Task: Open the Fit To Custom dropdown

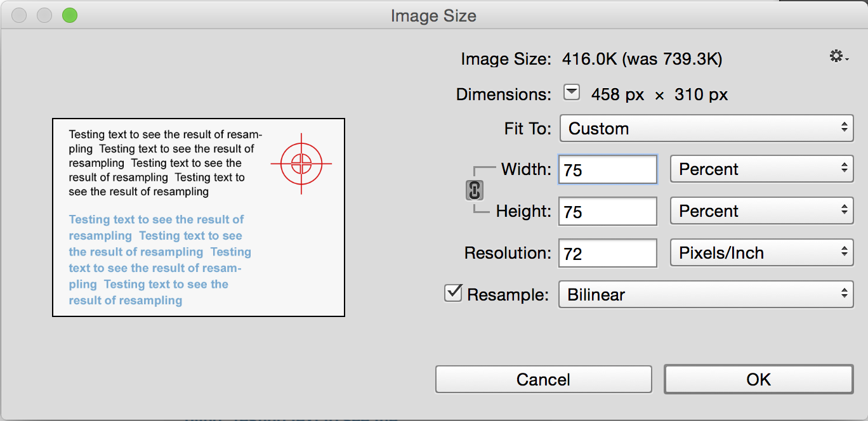Action: point(707,128)
